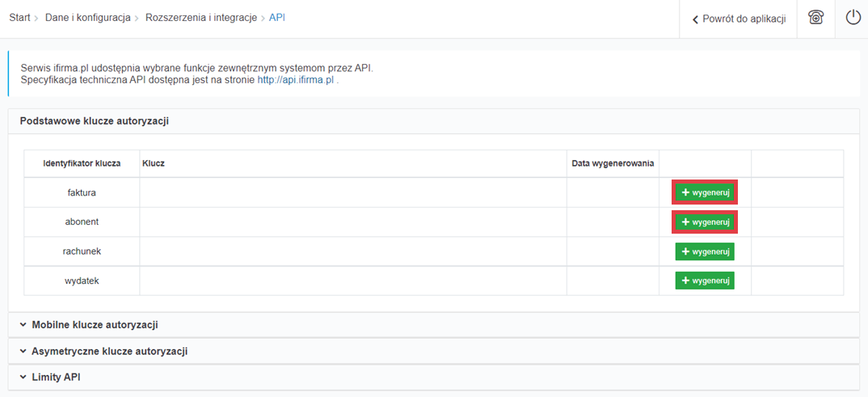Generate key for wydatek
Screen dimensions: 868x397
705,281
